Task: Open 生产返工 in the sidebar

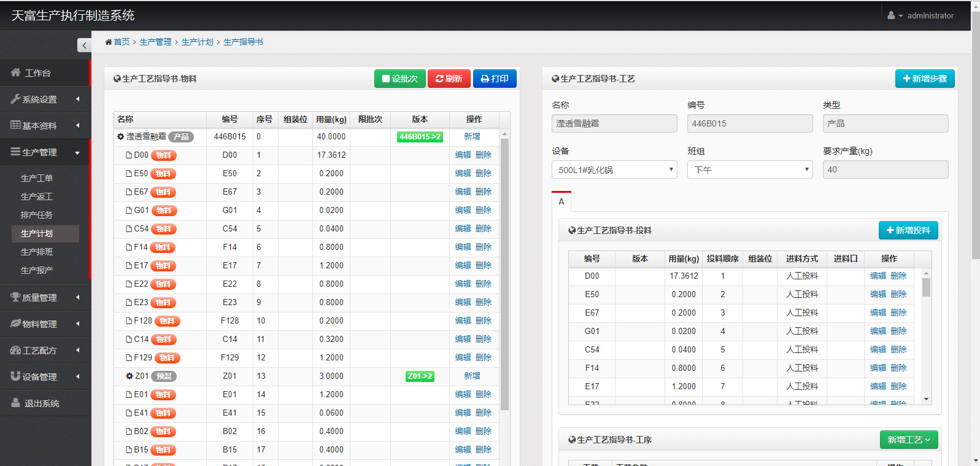Action: pyautogui.click(x=37, y=196)
